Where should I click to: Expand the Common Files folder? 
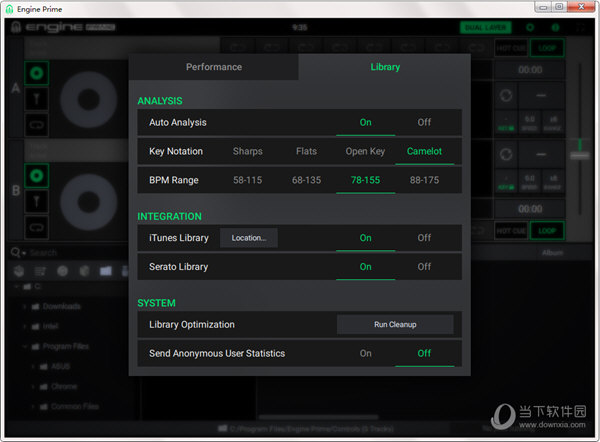[x=33, y=406]
